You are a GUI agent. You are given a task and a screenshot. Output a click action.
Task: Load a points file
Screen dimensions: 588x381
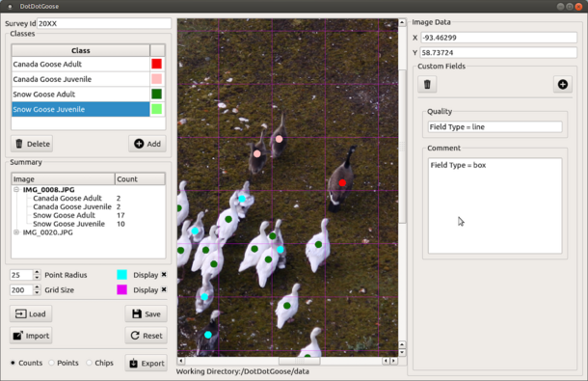(x=31, y=313)
